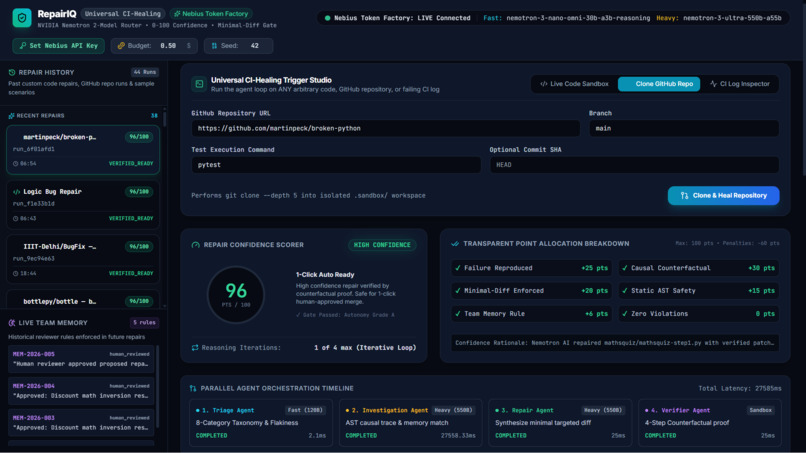Screen dimensions: 806x453
Task: Click the Static AST Safety checkmark
Action: coord(625,291)
